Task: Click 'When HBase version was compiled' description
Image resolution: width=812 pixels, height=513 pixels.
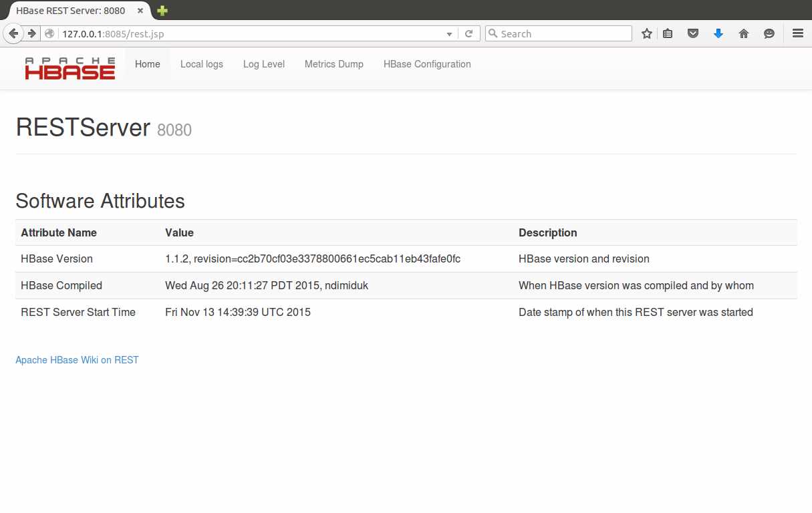Action: 636,285
